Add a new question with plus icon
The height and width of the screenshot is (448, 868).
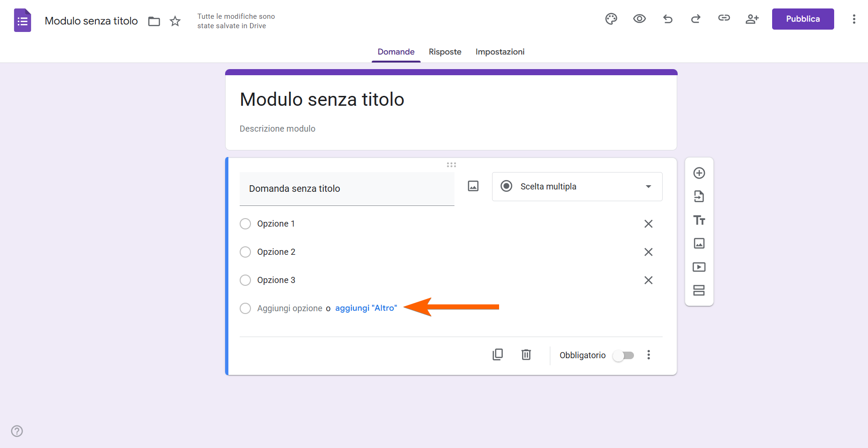point(699,173)
